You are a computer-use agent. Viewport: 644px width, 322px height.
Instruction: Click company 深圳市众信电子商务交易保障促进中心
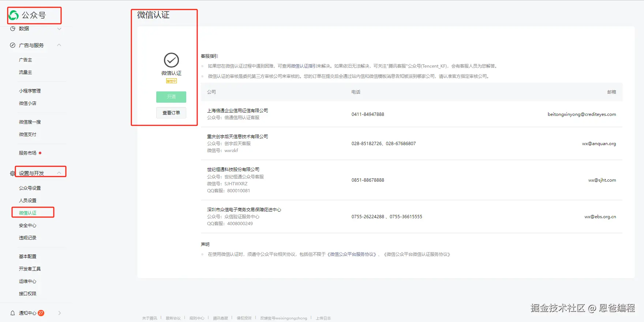(x=244, y=210)
